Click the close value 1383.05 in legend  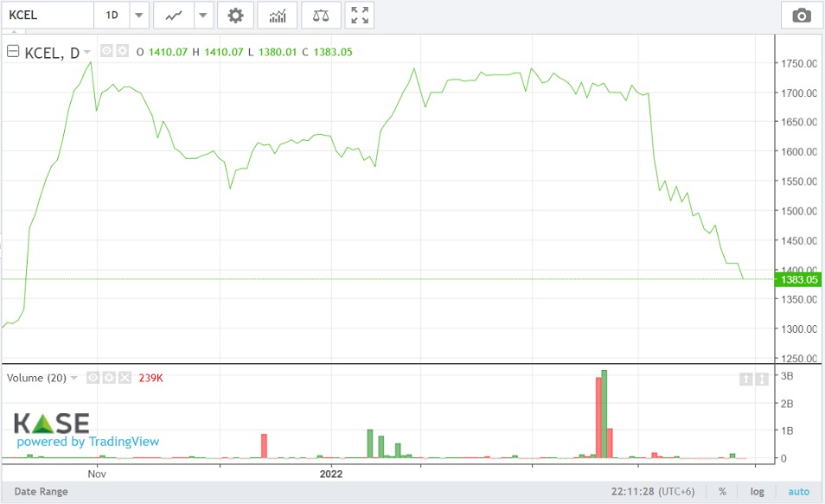point(333,52)
